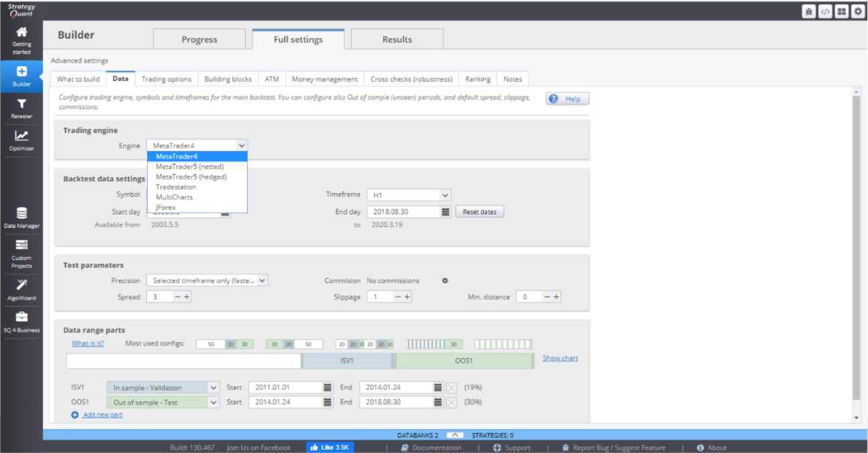The image size is (868, 453).
Task: Open the Building blocks tab
Action: click(228, 79)
